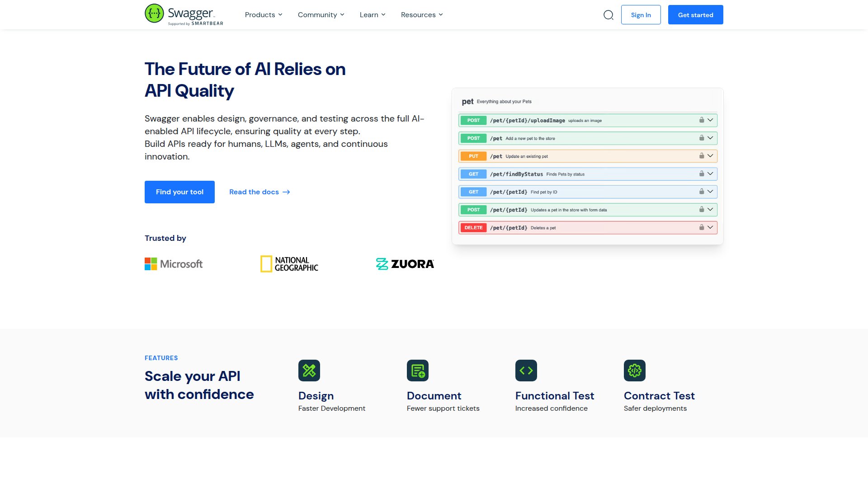The image size is (868, 488).
Task: Open the Document feature heading link
Action: 434,396
